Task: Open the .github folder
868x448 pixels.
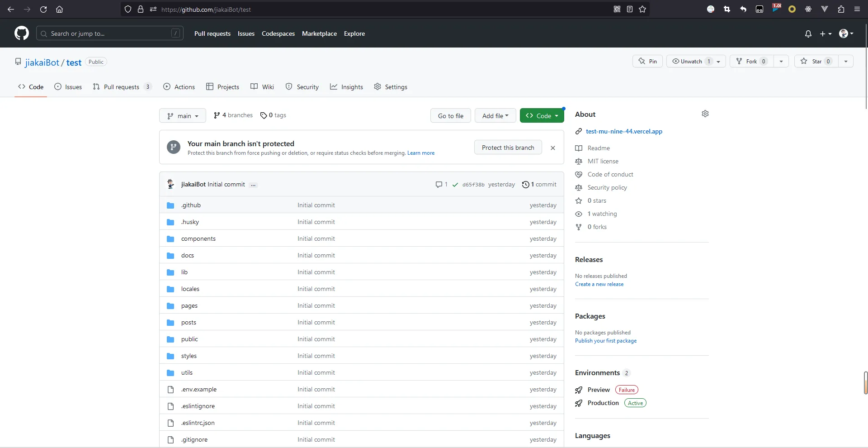Action: point(191,205)
